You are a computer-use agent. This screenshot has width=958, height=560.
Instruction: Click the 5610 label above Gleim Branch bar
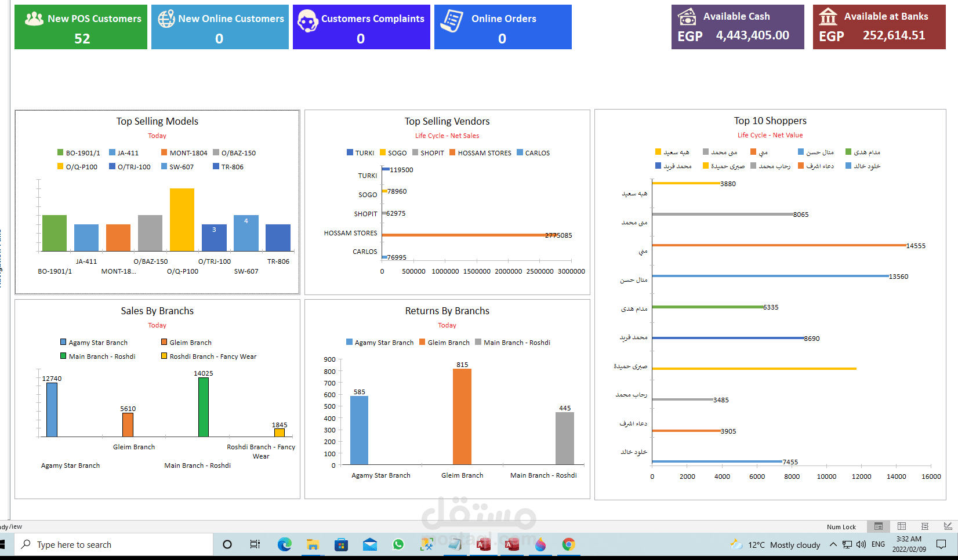pyautogui.click(x=128, y=409)
